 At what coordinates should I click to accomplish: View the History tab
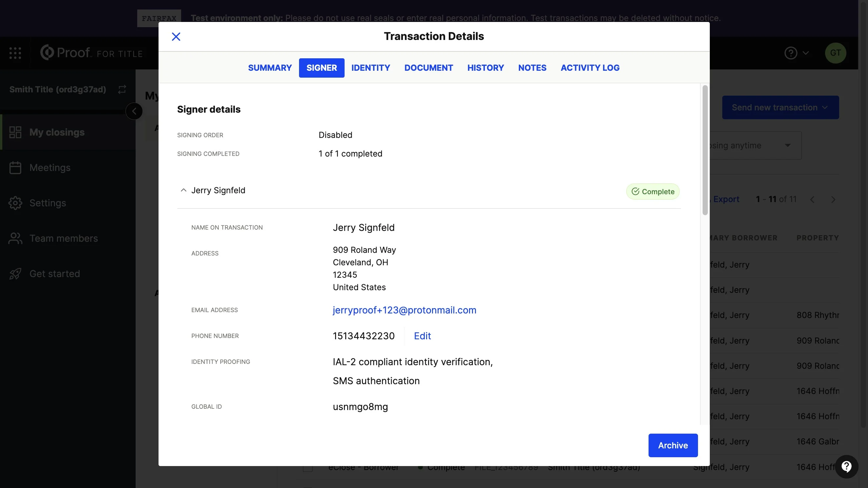pyautogui.click(x=485, y=68)
